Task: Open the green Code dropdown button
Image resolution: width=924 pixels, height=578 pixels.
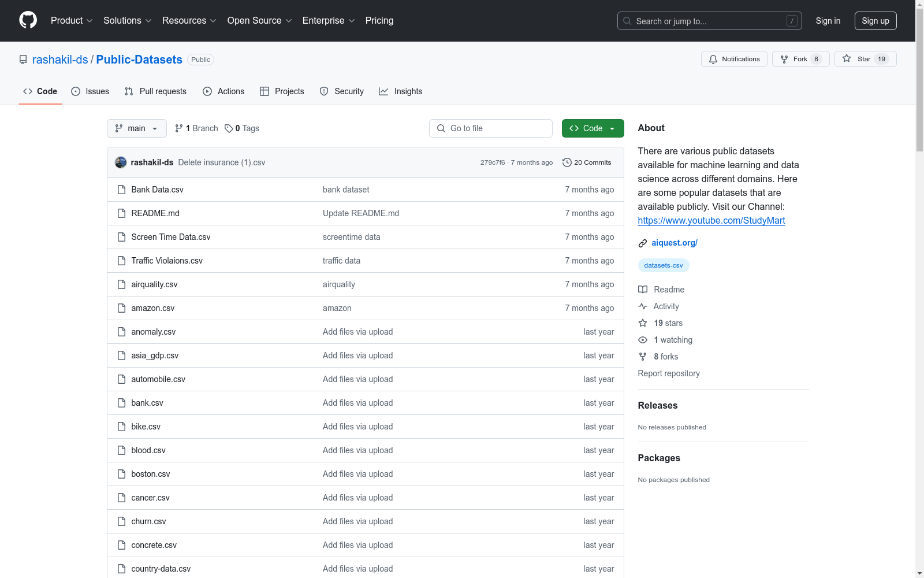Action: pyautogui.click(x=593, y=128)
